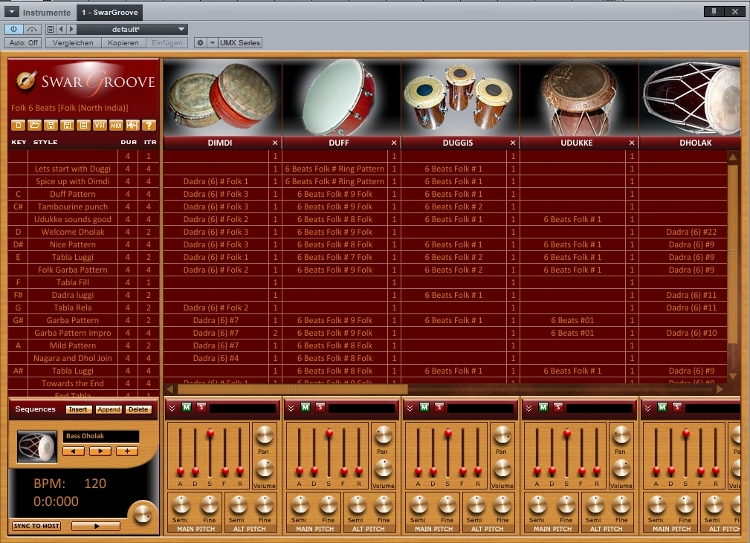The width and height of the screenshot is (750, 543).
Task: Solo the DIMDI channel
Action: pyautogui.click(x=201, y=407)
